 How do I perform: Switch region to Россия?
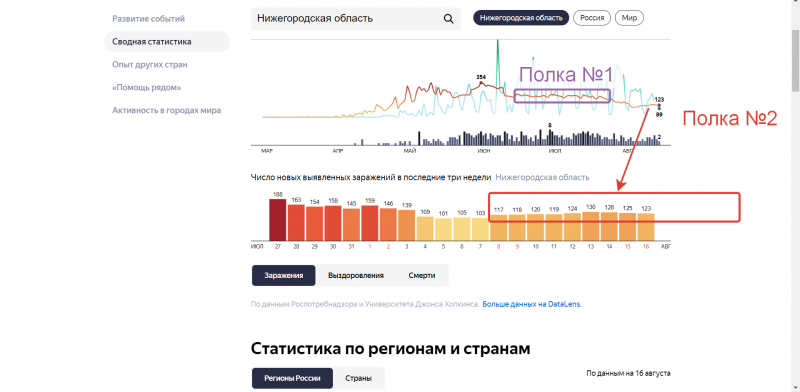click(592, 18)
